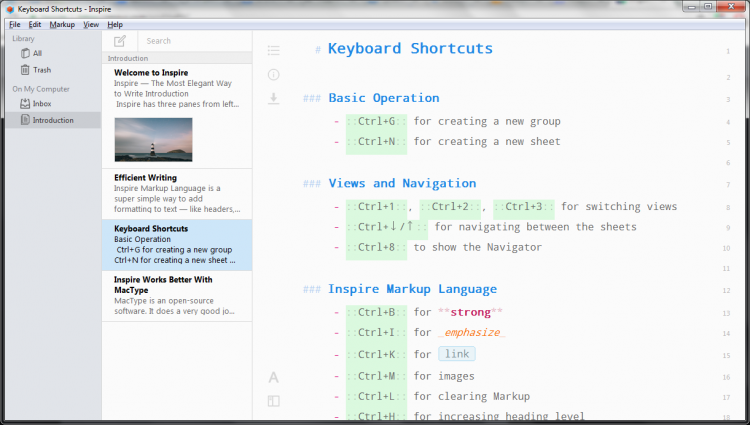
Task: Open the outline list icon in editor
Action: point(274,50)
